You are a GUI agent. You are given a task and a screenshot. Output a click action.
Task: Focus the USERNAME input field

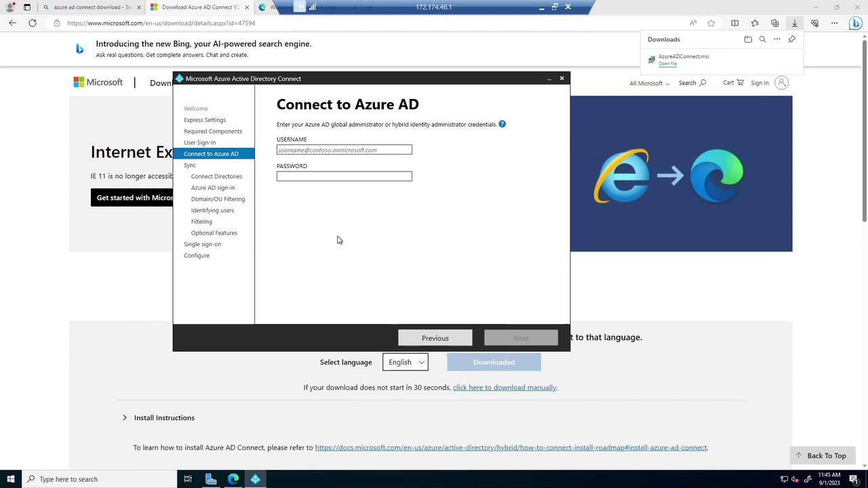click(344, 150)
